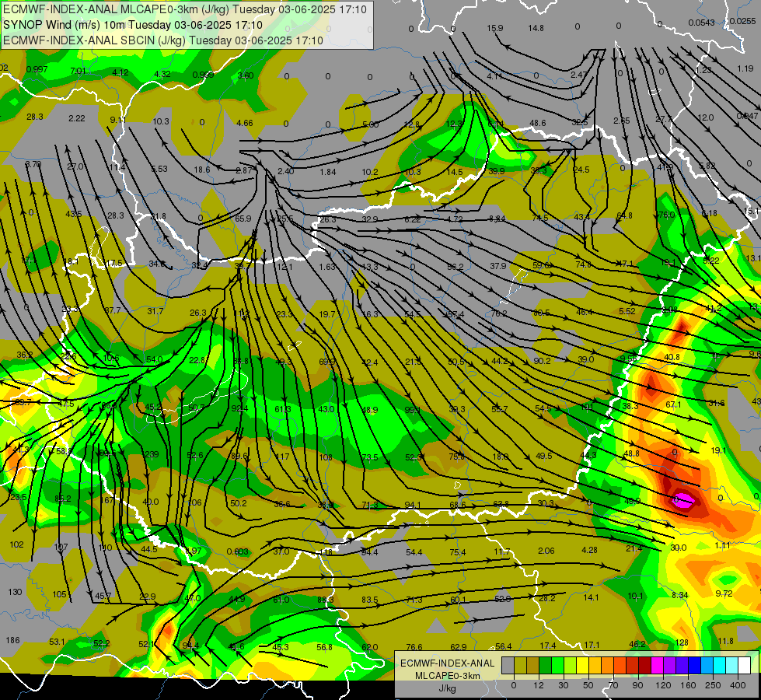Click the map value 11.8
The width and height of the screenshot is (761, 700).
[725, 641]
